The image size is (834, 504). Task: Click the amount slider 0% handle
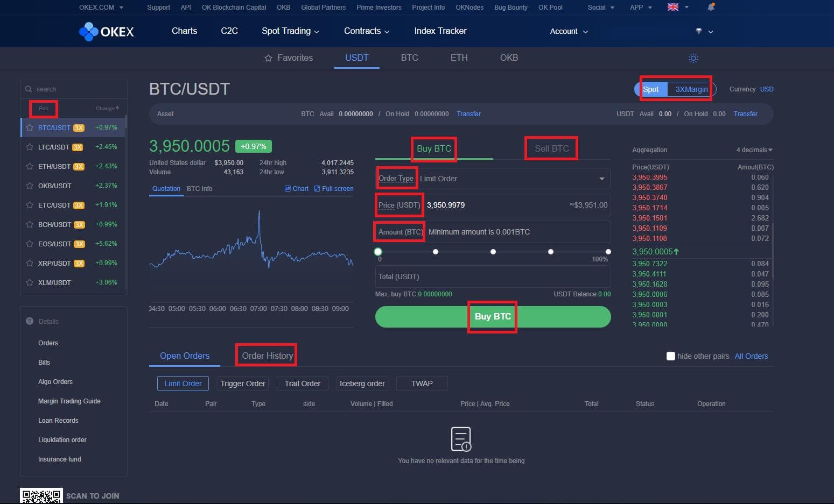point(378,252)
